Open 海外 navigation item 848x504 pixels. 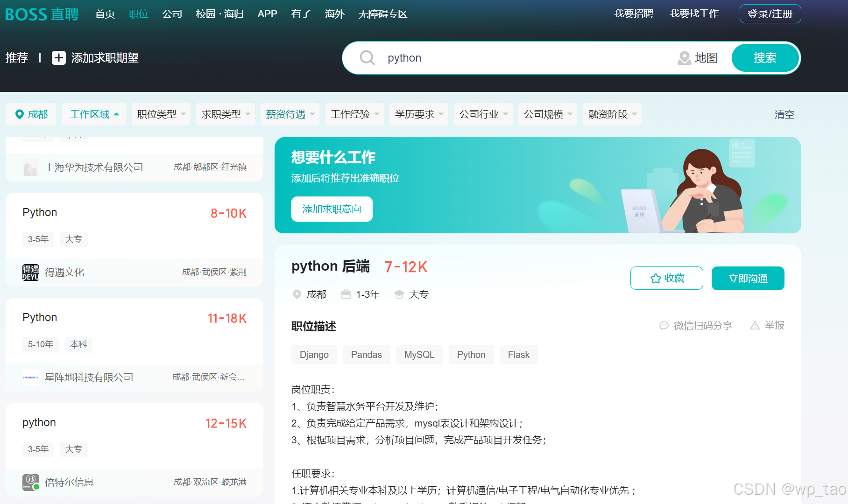tap(335, 14)
